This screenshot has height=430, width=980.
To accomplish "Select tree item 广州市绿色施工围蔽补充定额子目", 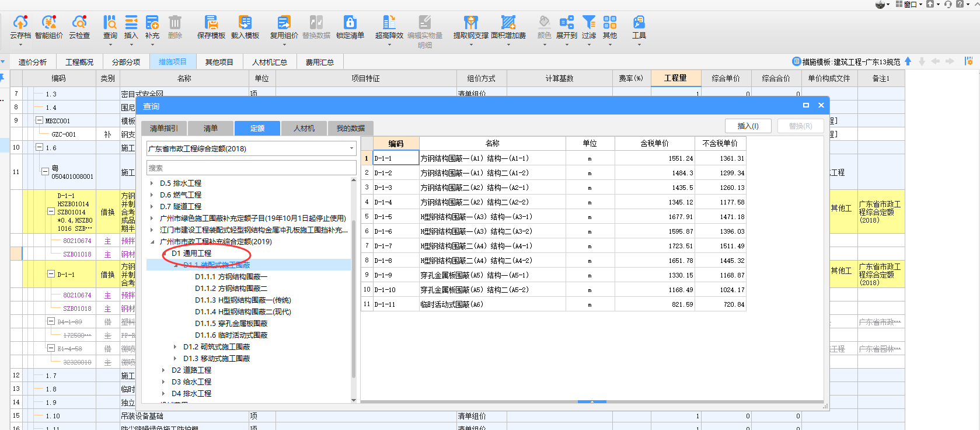I will click(x=253, y=218).
